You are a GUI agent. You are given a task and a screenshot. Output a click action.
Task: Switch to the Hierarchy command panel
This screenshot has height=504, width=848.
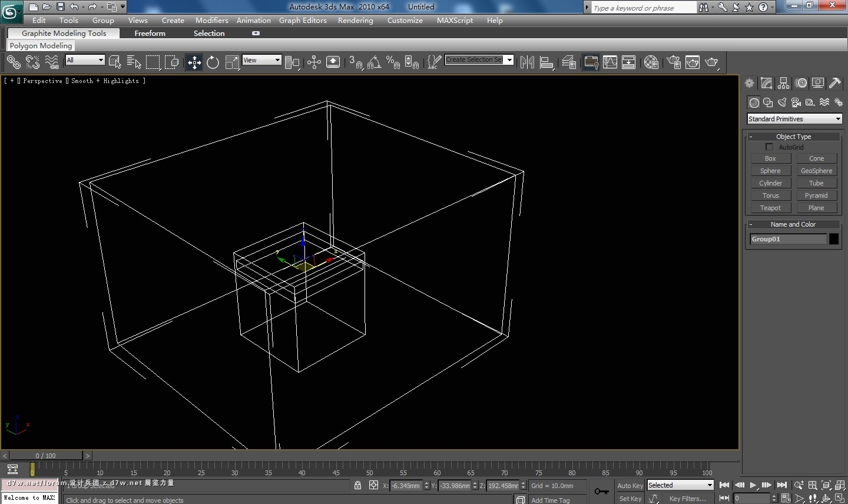pos(783,83)
